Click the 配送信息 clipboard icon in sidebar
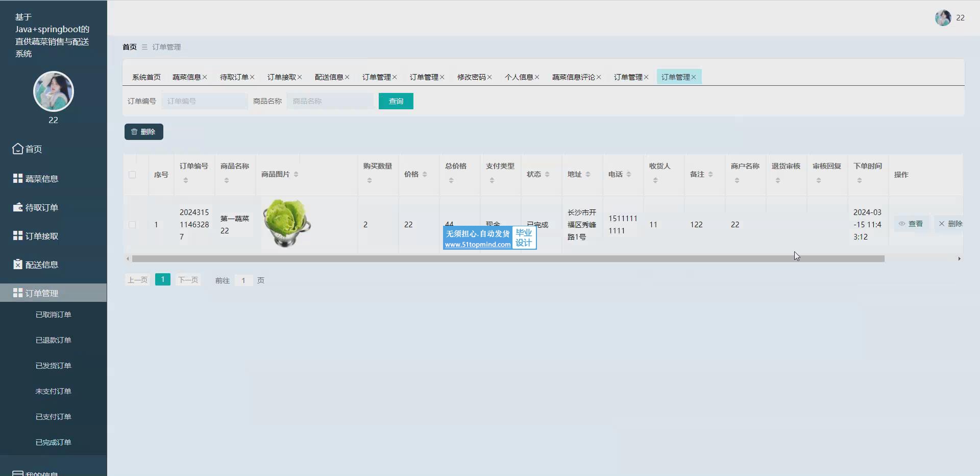Image resolution: width=980 pixels, height=476 pixels. click(18, 264)
